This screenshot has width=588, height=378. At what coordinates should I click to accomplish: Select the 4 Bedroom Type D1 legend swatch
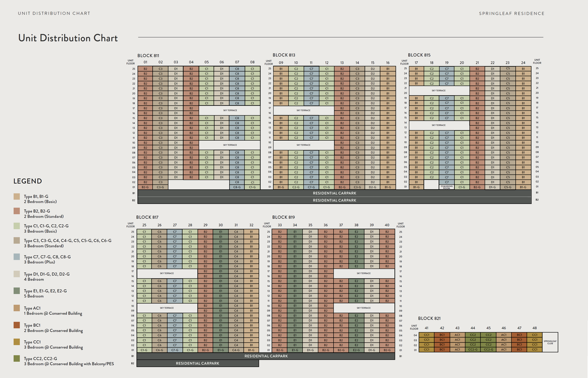[16, 274]
